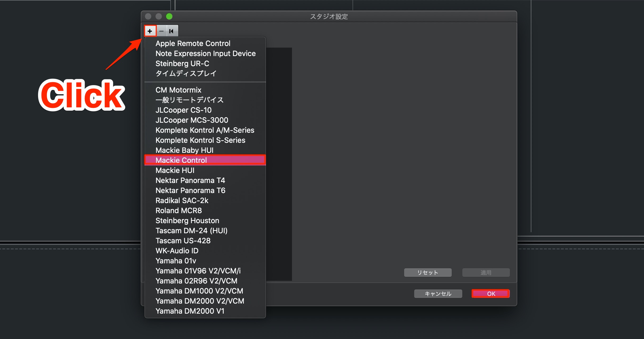Select JLCooper CS-10

205,110
